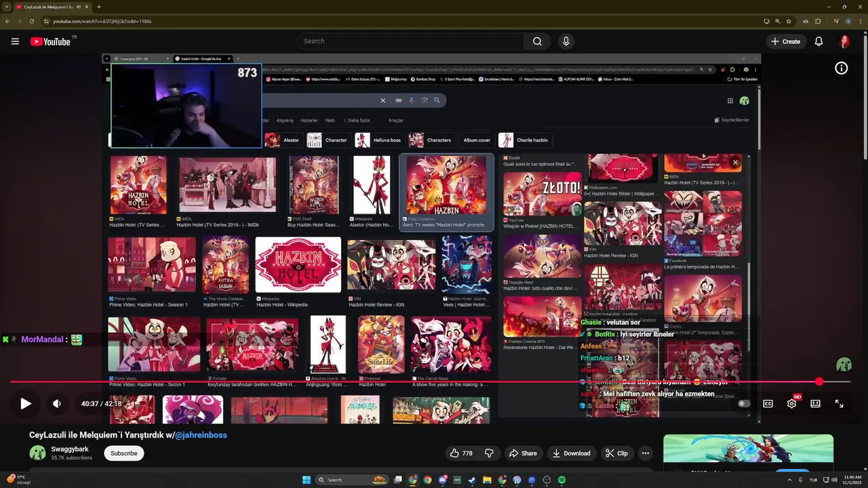Open the system volume tray icon
Image resolution: width=868 pixels, height=488 pixels.
833,480
